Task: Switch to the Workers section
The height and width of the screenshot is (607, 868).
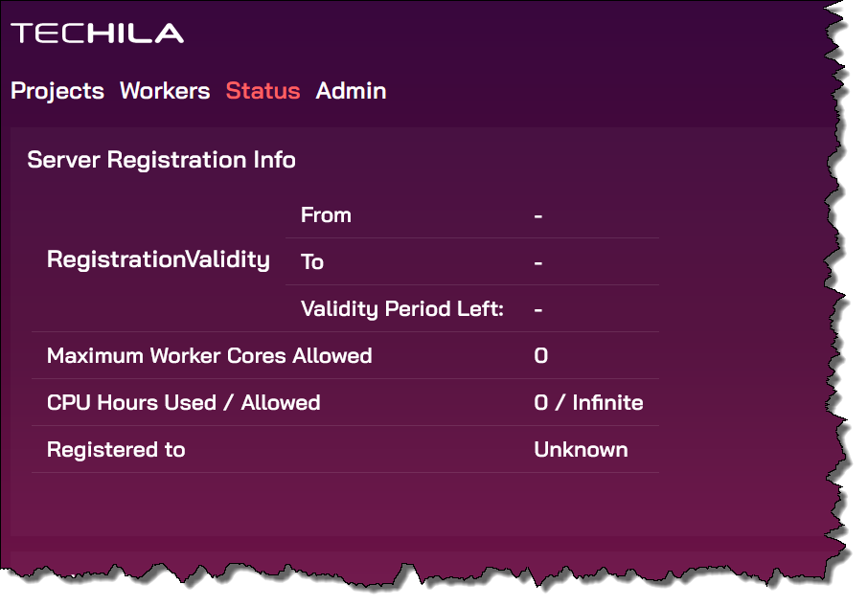Action: pos(165,91)
